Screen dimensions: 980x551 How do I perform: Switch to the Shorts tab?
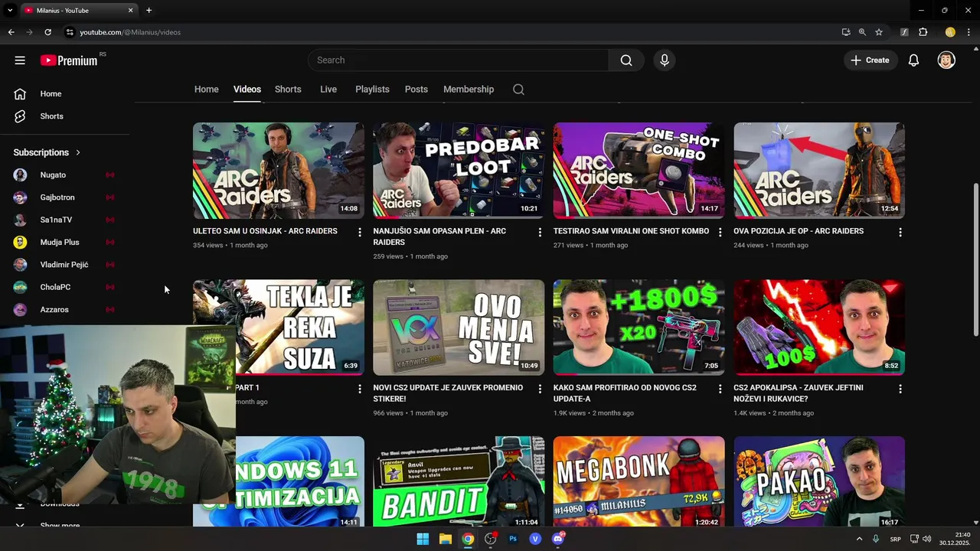[288, 90]
